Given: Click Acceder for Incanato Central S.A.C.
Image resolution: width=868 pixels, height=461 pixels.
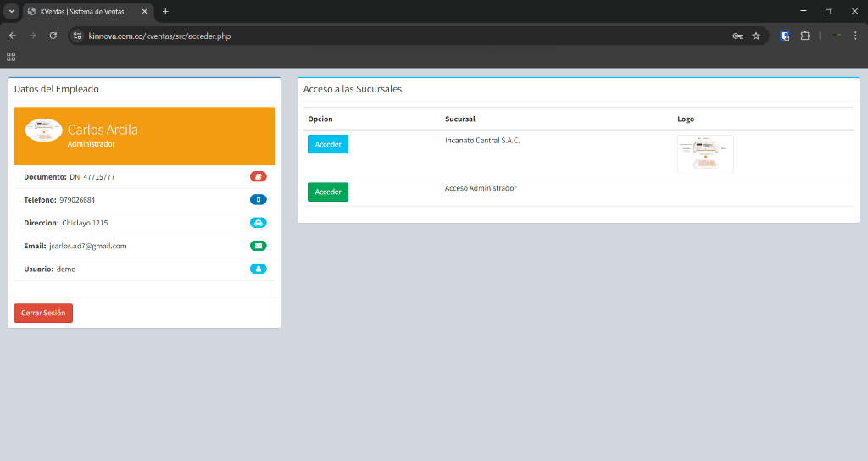Looking at the screenshot, I should click(x=328, y=144).
